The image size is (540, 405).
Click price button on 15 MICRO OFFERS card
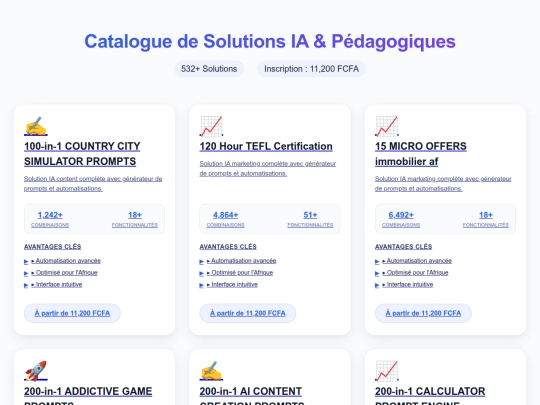(423, 313)
